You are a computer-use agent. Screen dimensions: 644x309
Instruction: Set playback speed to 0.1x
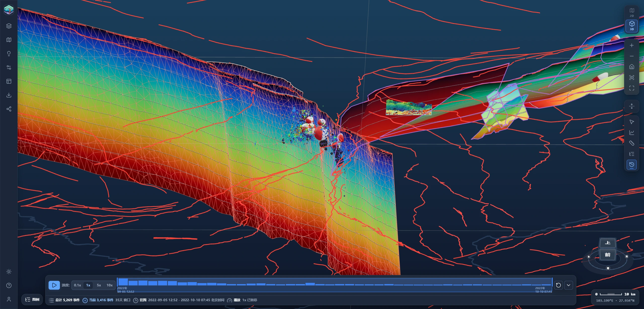(x=77, y=285)
